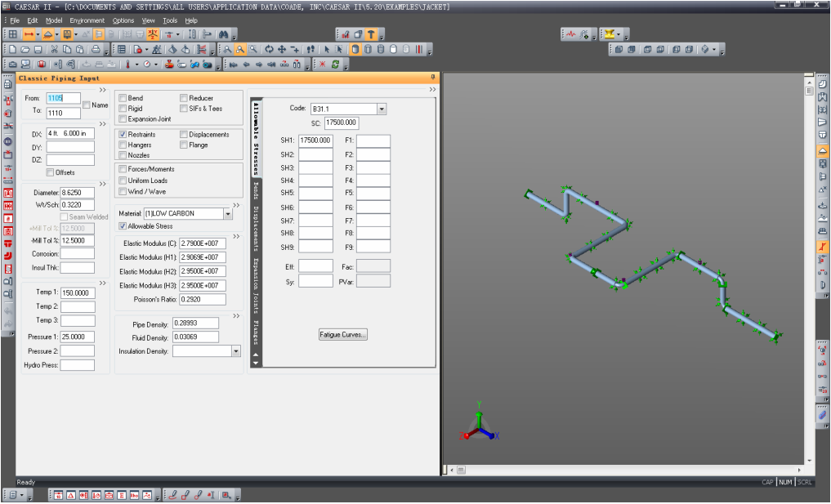Click the Orbit rotate view icon
The height and width of the screenshot is (504, 831).
pyautogui.click(x=269, y=49)
